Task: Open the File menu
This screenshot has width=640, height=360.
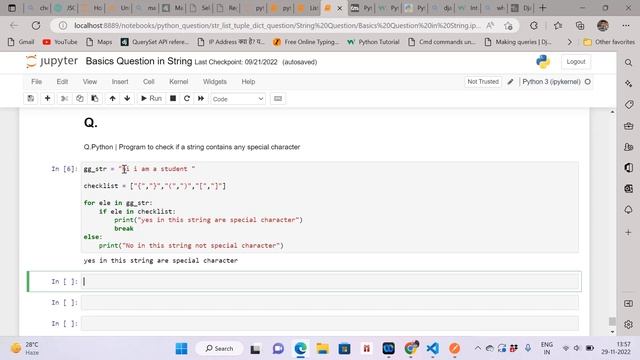Action: coord(37,82)
